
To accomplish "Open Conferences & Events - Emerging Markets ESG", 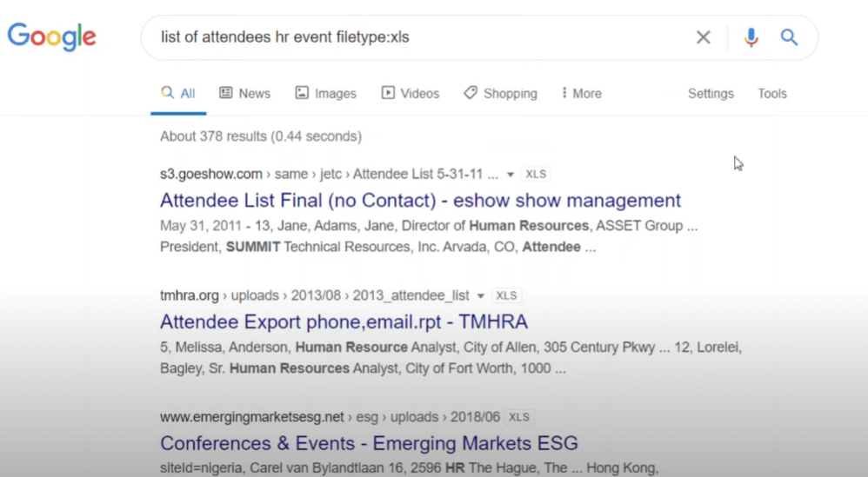I will [x=369, y=443].
